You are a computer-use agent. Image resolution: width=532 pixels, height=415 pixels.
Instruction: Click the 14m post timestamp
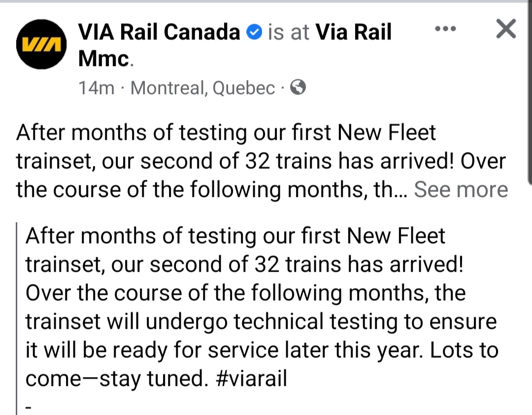[x=96, y=88]
